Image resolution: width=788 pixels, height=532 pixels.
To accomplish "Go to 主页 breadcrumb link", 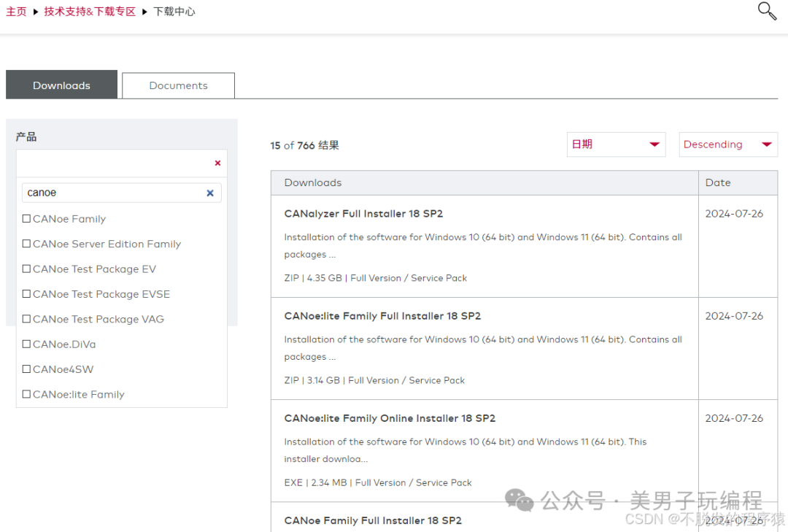I will point(16,12).
